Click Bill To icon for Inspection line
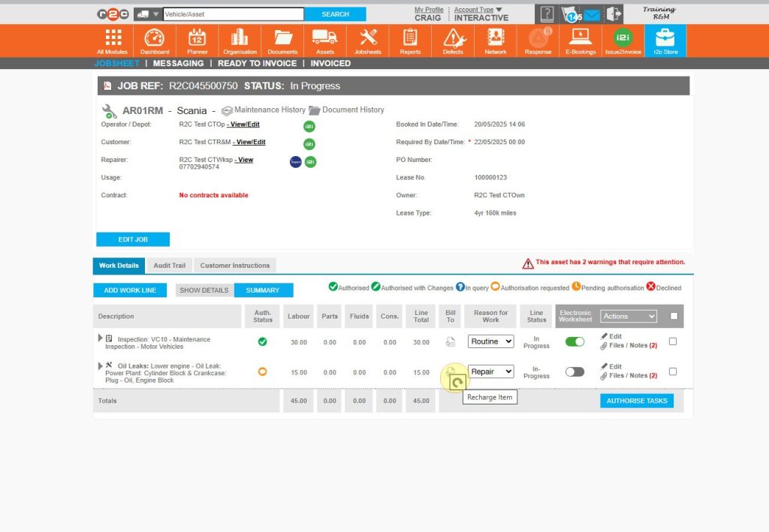Image resolution: width=769 pixels, height=532 pixels. (451, 342)
